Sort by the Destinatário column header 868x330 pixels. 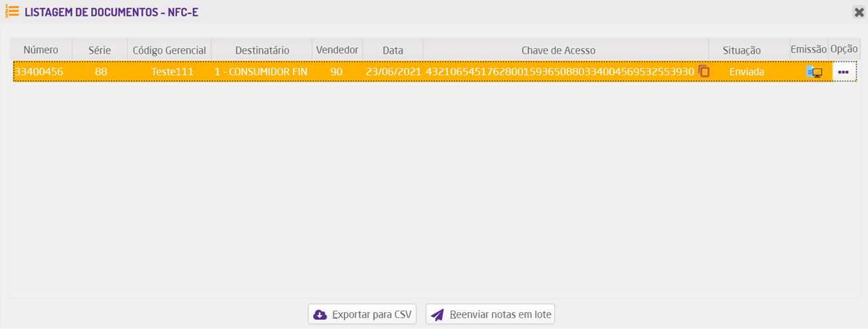point(262,50)
